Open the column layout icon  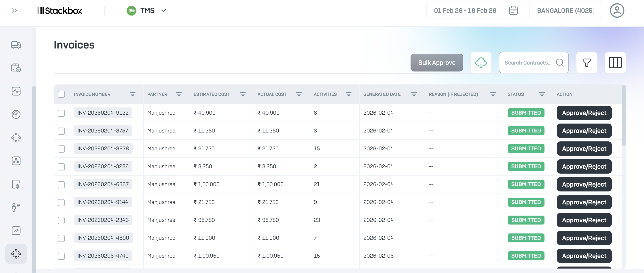pyautogui.click(x=615, y=63)
